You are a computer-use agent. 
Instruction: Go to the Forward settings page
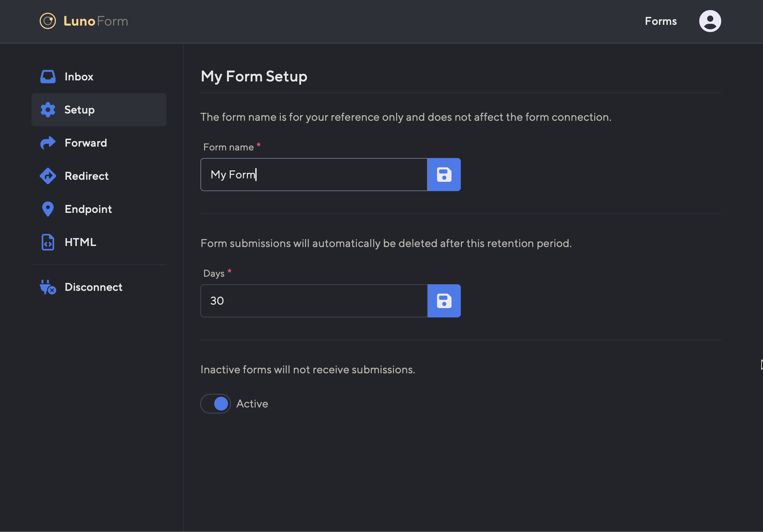pos(86,143)
